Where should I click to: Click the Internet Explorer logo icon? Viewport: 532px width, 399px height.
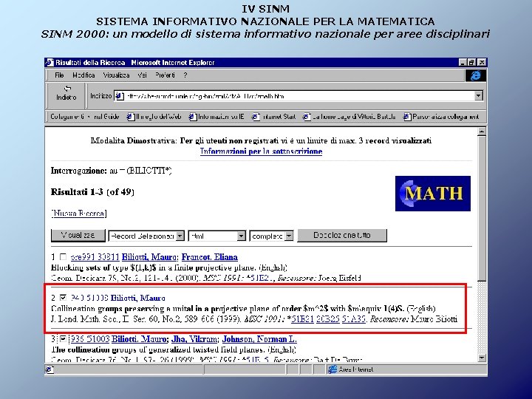(476, 75)
